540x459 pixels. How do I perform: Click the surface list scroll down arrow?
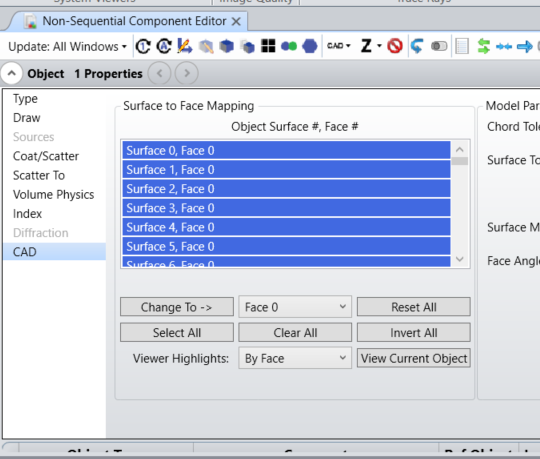click(460, 259)
